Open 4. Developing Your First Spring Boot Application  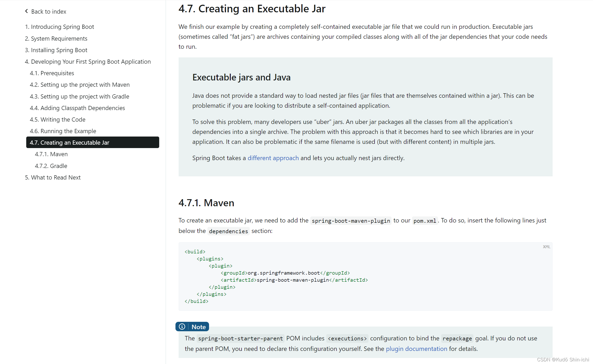tap(88, 62)
